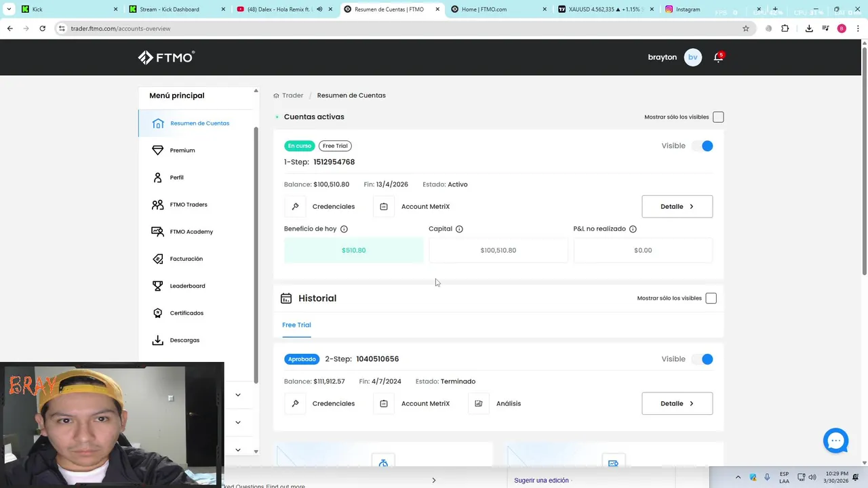Open the tab search dropdown in Chrome
The height and width of the screenshot is (488, 868).
coord(9,9)
